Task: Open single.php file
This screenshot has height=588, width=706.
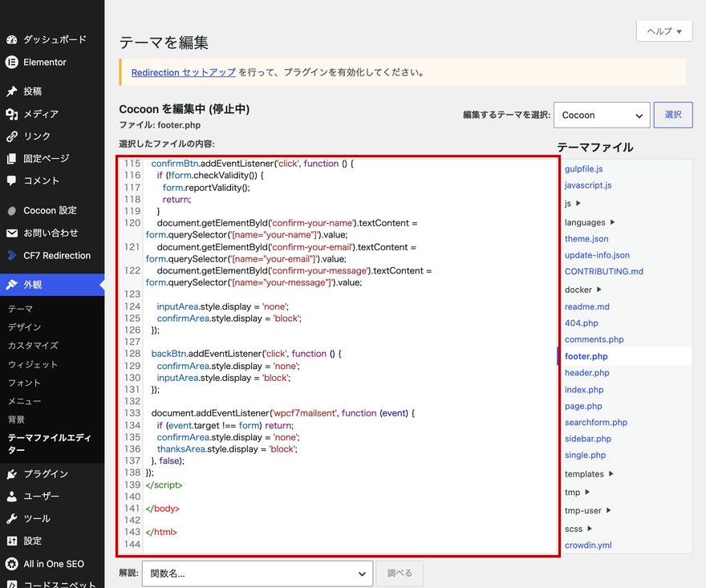Action: pyautogui.click(x=585, y=455)
